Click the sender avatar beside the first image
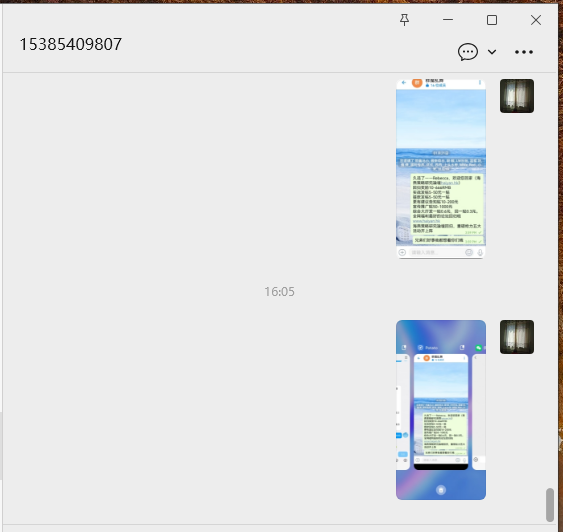This screenshot has width=563, height=532. pyautogui.click(x=517, y=96)
